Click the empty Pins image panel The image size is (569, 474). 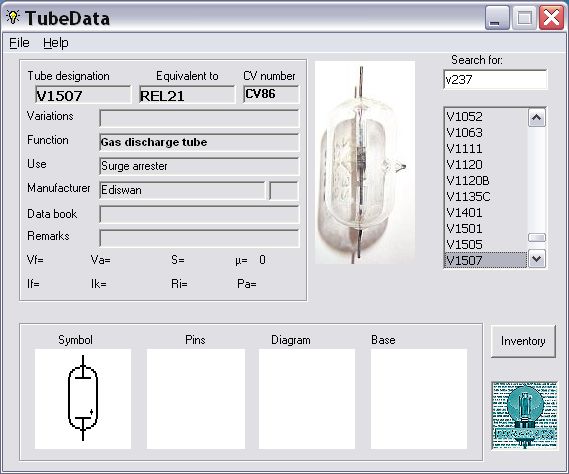click(196, 399)
